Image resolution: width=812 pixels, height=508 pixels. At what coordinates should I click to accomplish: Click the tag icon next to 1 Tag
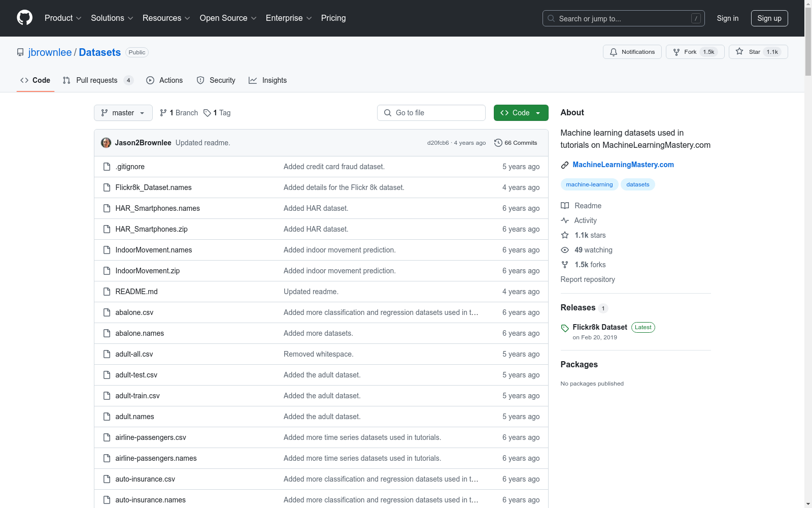(x=207, y=113)
